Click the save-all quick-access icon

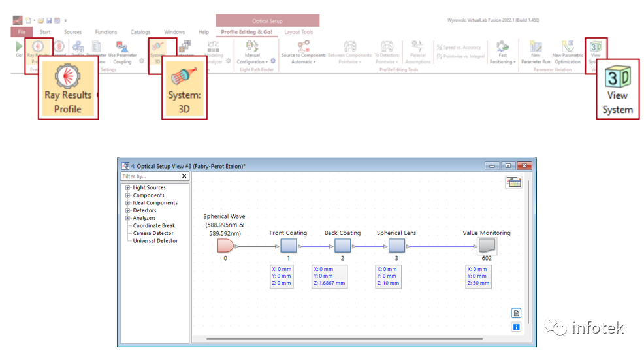pos(57,20)
